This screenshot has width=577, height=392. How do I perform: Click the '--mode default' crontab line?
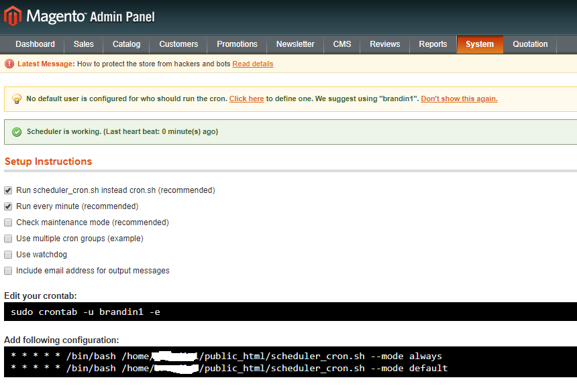pos(229,368)
